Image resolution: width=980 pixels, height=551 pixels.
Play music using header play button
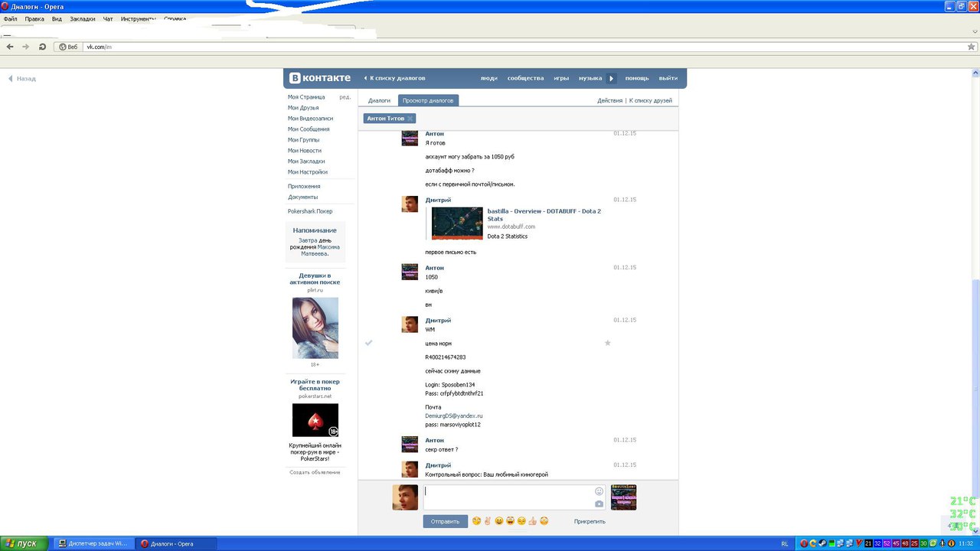(612, 78)
